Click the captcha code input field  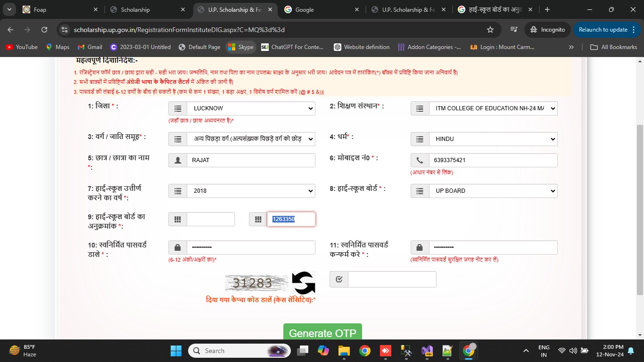tap(392, 280)
